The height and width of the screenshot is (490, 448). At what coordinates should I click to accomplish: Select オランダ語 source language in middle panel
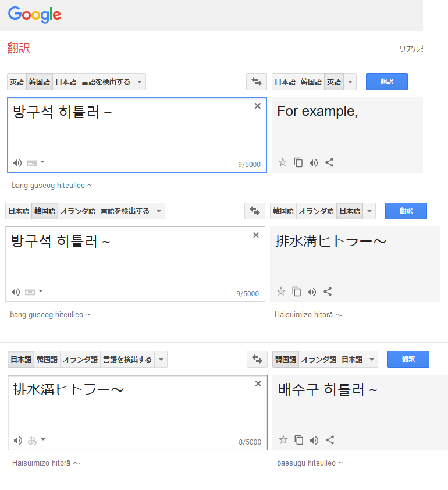(78, 211)
